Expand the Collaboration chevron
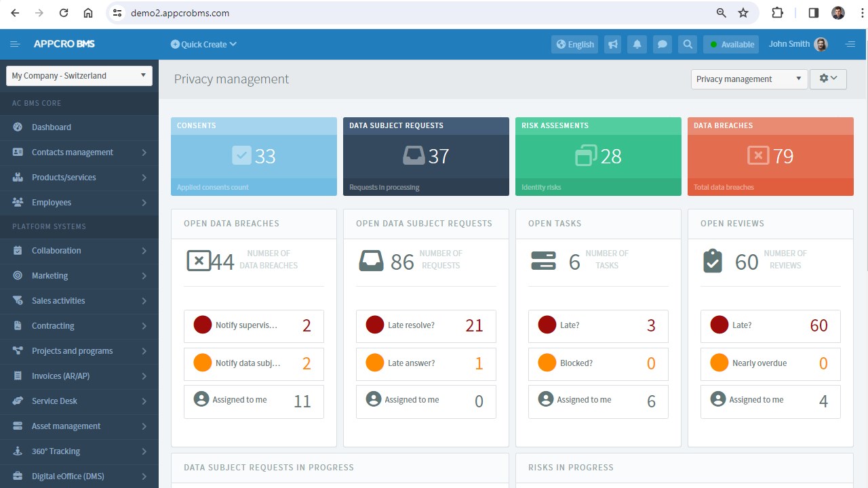Image resolution: width=868 pixels, height=488 pixels. coord(144,251)
